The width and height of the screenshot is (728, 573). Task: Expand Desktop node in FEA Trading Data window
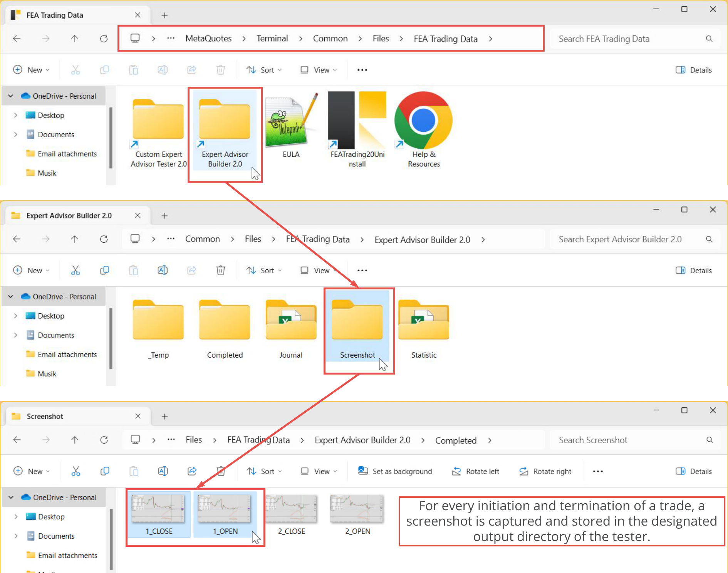(x=15, y=115)
